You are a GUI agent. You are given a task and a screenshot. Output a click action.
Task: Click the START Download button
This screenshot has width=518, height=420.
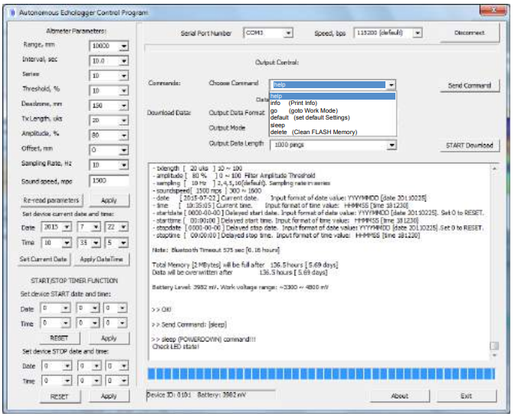tap(470, 145)
